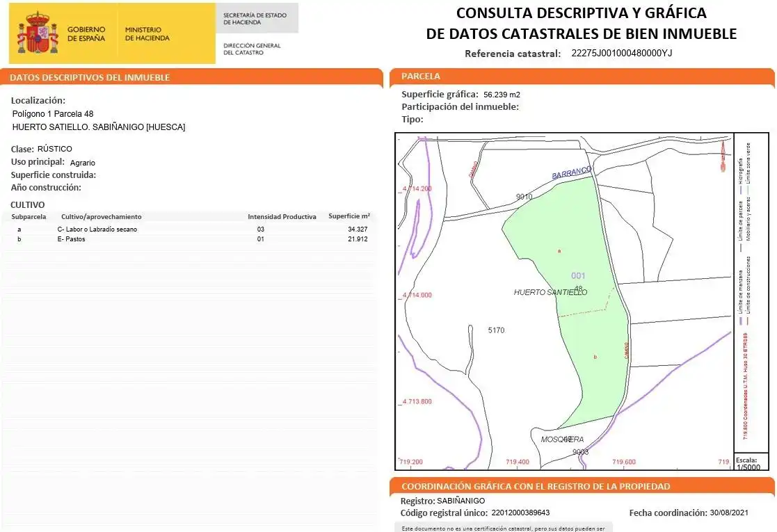This screenshot has height=532, width=777.
Task: Click the 'Superficie m²' column header
Action: 349,216
